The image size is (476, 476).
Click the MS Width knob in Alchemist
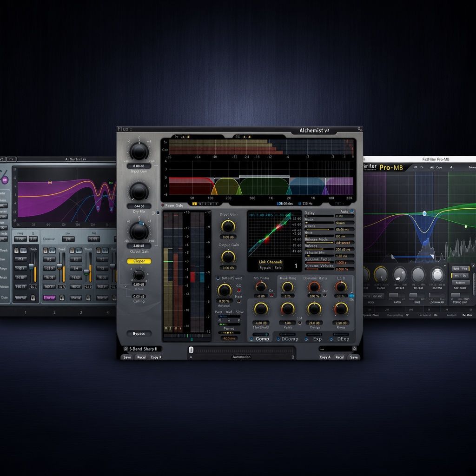point(261,286)
